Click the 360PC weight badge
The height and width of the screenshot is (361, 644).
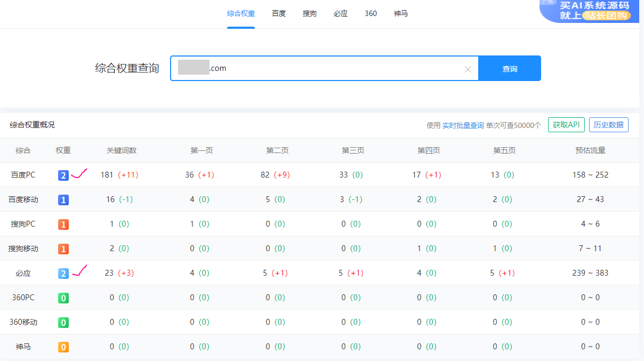click(x=63, y=298)
